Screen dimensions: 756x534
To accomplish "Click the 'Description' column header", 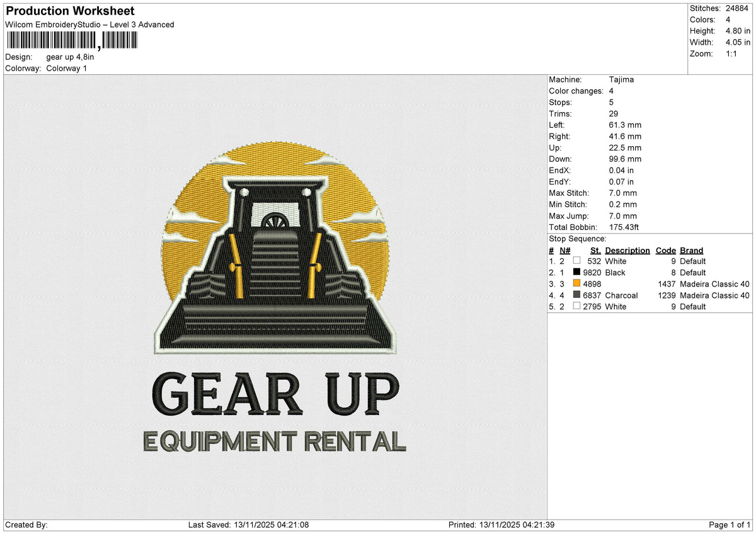I will tap(627, 250).
